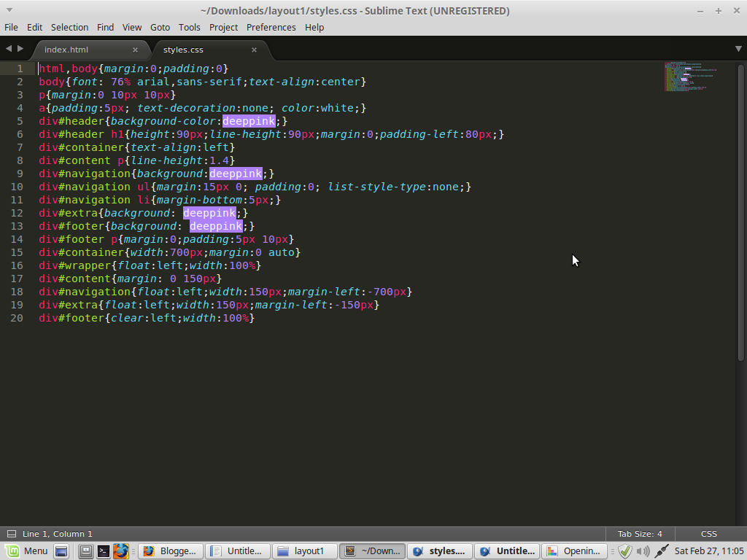Click the previous tab arrow
The width and height of the screenshot is (747, 560).
9,49
